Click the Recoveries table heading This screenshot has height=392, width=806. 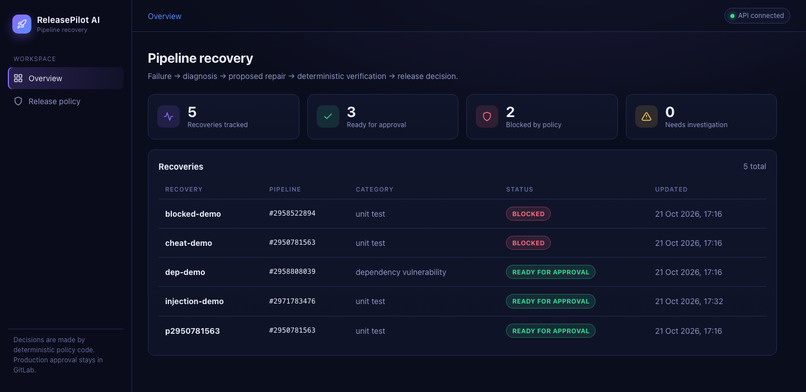[x=180, y=166]
